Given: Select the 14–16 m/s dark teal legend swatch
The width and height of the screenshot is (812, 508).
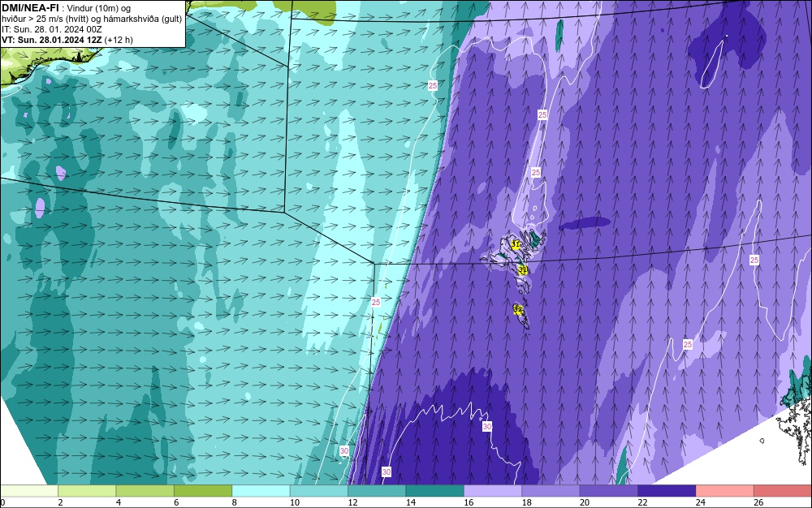Looking at the screenshot, I should click(435, 491).
